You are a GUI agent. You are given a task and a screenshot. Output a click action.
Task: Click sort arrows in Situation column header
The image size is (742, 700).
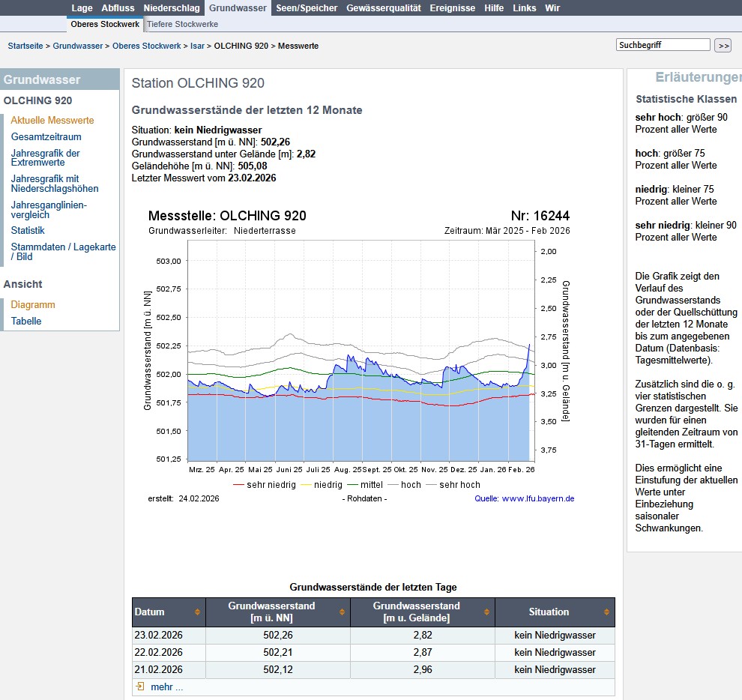pyautogui.click(x=607, y=612)
